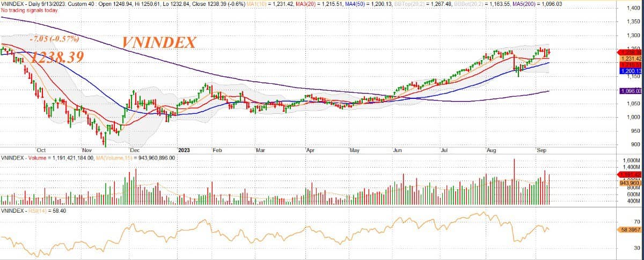Click the Feb label on time axis
The width and height of the screenshot is (644, 260).
tap(218, 151)
